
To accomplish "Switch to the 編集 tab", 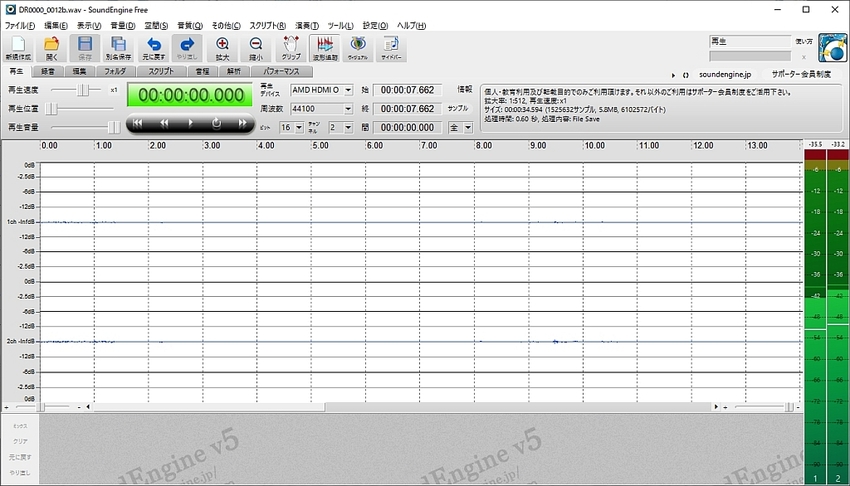I will (79, 72).
